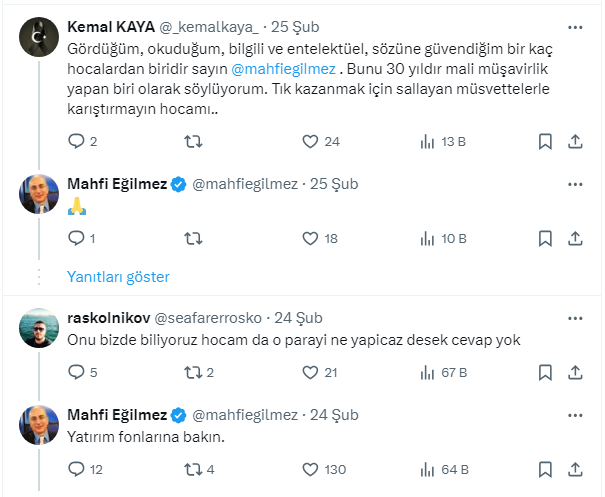The image size is (605, 497).
Task: Like Mahfi Eğilmez's praying hands reply
Action: pyautogui.click(x=311, y=238)
